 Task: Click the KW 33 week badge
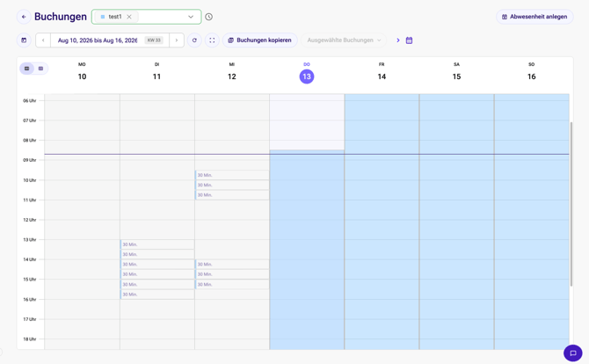click(x=154, y=40)
